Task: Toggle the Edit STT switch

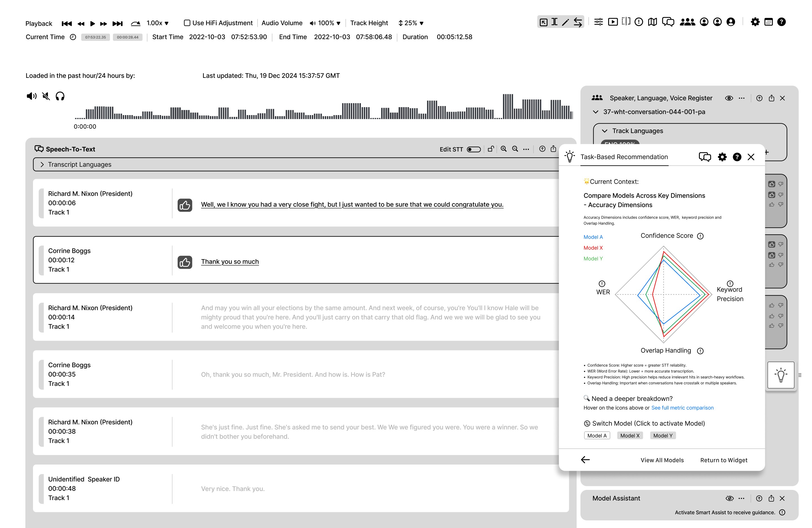Action: click(x=474, y=149)
